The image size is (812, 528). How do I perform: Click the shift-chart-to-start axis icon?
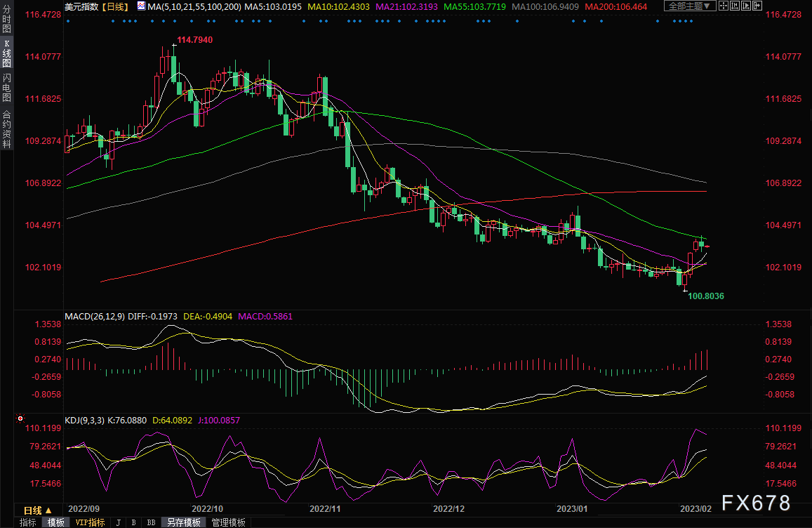click(735, 6)
